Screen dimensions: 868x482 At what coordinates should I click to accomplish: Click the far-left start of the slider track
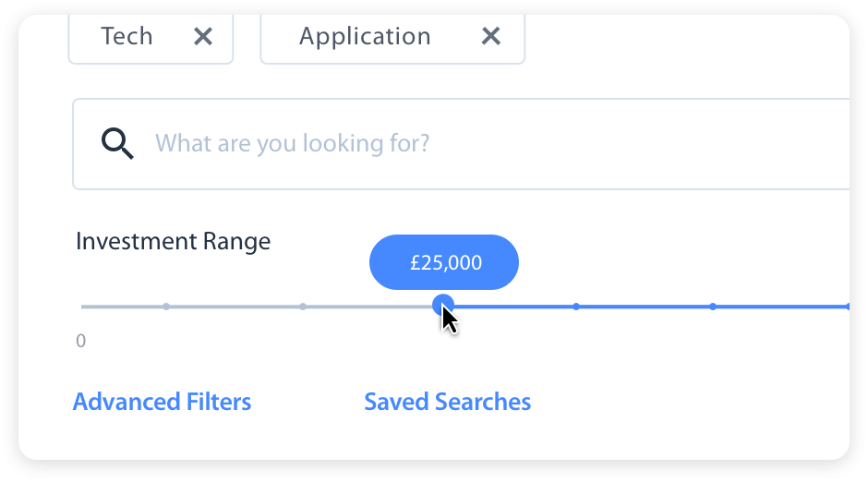tap(84, 307)
